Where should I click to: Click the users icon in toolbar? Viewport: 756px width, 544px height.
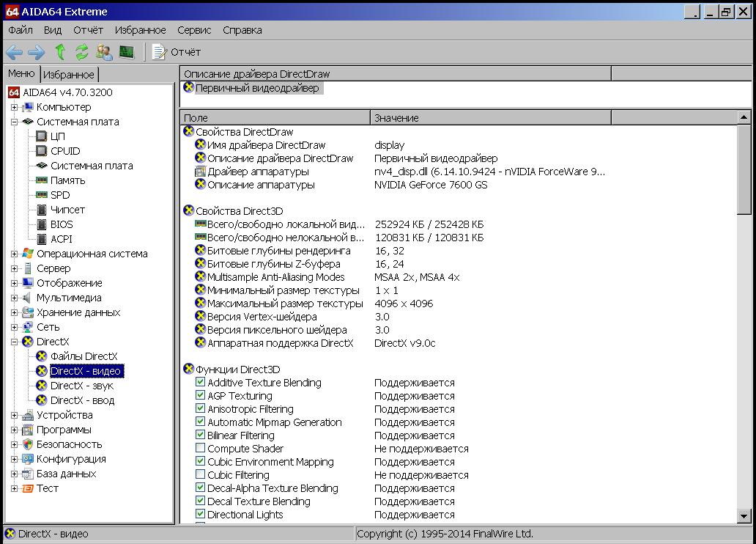coord(104,52)
